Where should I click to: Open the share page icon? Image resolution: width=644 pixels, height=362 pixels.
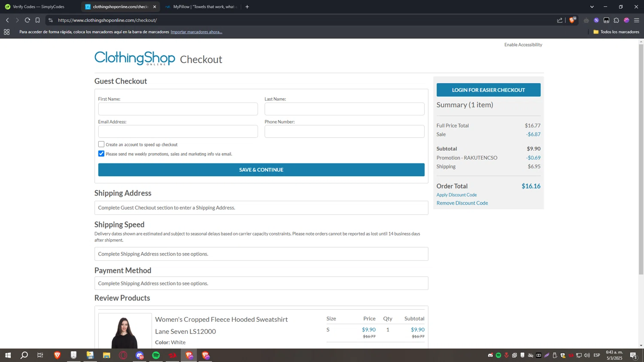coord(560,20)
